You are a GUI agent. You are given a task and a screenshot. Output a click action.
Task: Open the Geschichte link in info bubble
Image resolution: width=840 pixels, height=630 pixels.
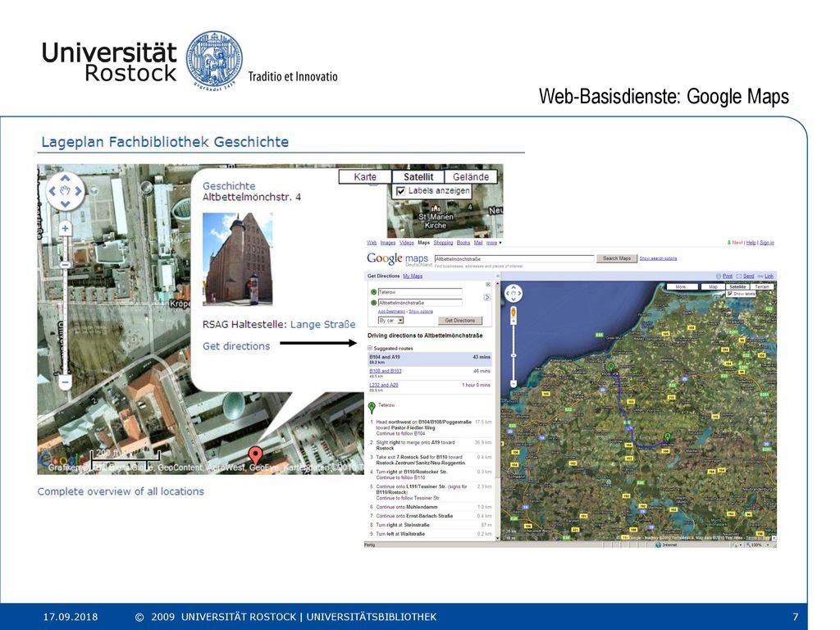(x=229, y=186)
